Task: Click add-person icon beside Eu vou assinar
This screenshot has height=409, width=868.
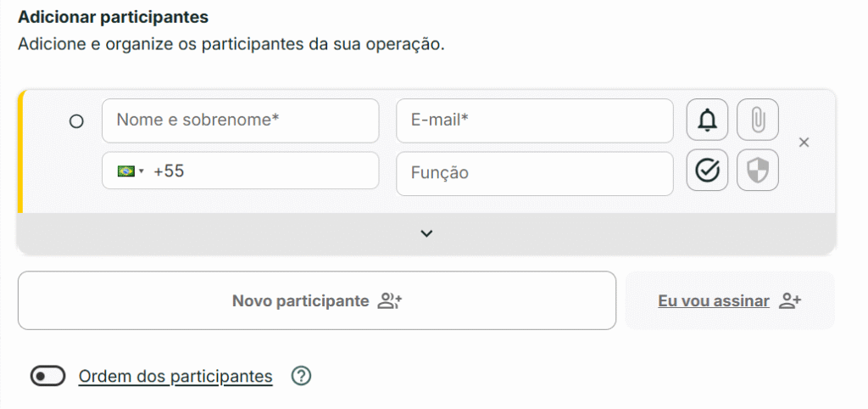Action: click(791, 301)
